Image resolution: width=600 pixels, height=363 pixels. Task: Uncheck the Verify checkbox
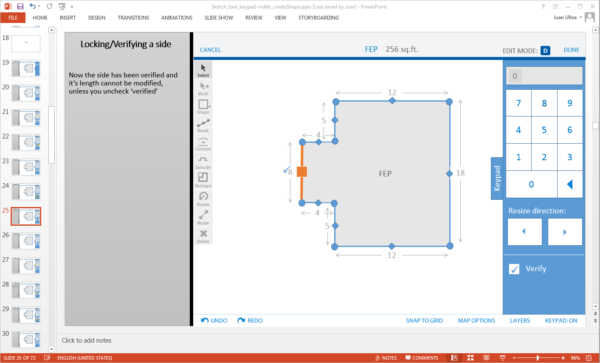[514, 269]
